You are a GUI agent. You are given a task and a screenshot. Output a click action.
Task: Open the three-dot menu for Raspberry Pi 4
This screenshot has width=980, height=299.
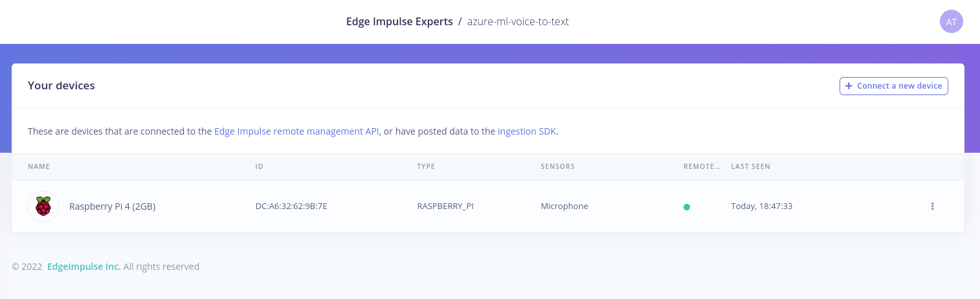point(932,206)
